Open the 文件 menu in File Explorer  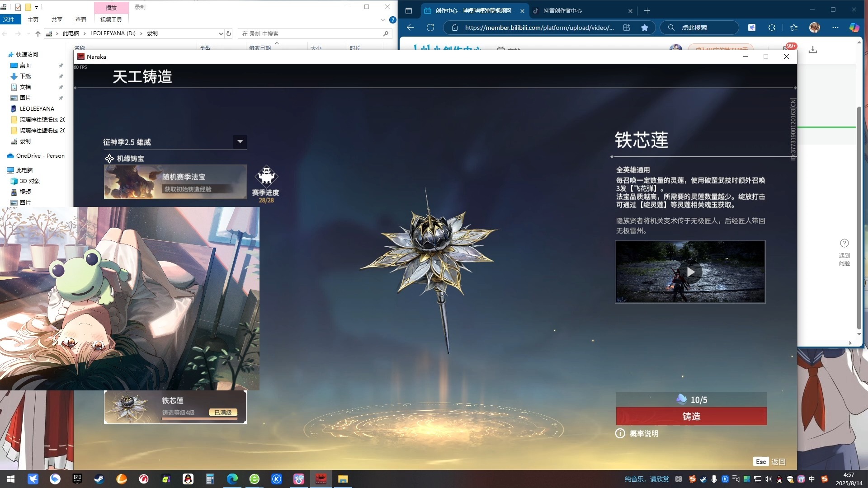[9, 19]
